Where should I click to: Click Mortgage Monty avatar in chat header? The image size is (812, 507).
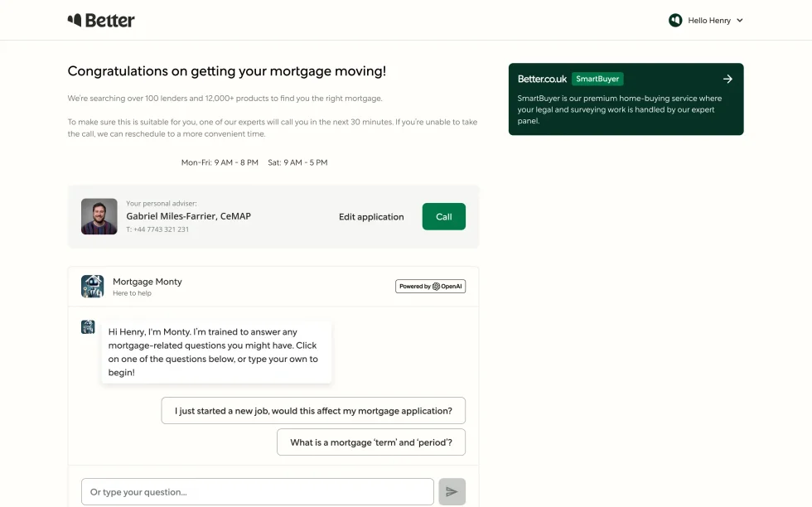[92, 287]
